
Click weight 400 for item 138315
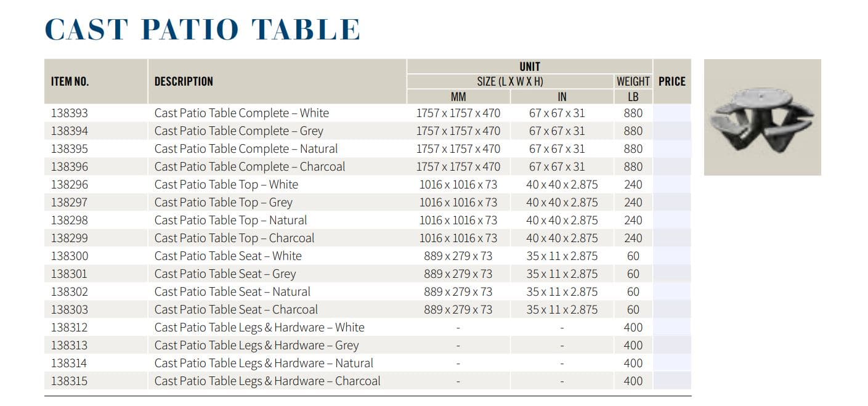tap(633, 381)
